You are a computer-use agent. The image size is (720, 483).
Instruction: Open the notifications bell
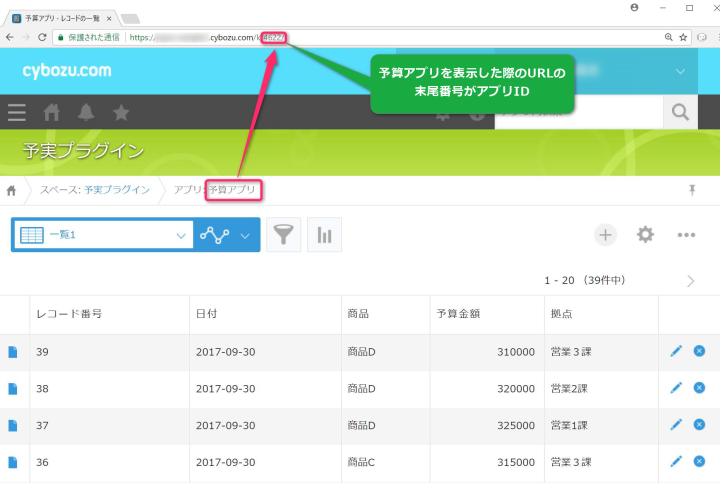87,112
